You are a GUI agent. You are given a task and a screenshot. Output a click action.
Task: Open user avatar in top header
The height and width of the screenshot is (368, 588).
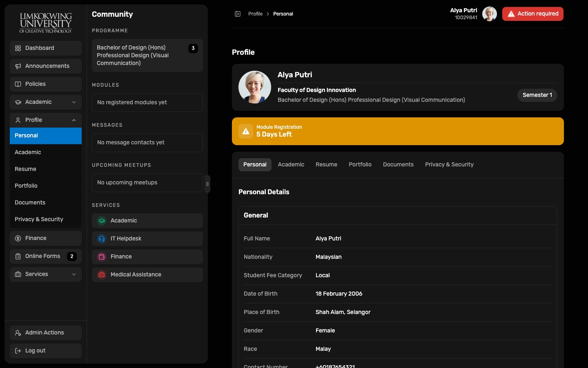point(490,14)
